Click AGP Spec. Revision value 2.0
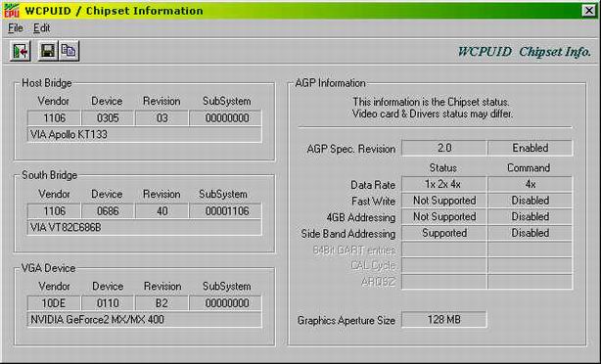Screen dimensions: 601x364 (444, 148)
